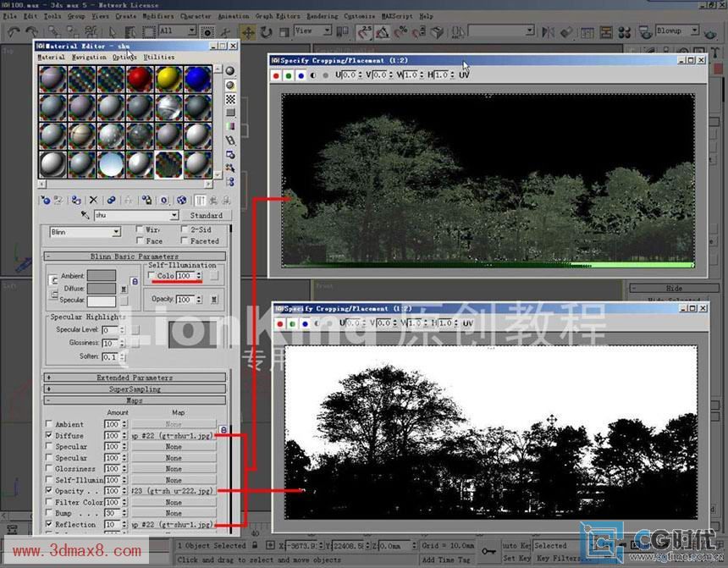The image size is (728, 568).
Task: Click the Hide button in command panel
Action: (x=674, y=289)
